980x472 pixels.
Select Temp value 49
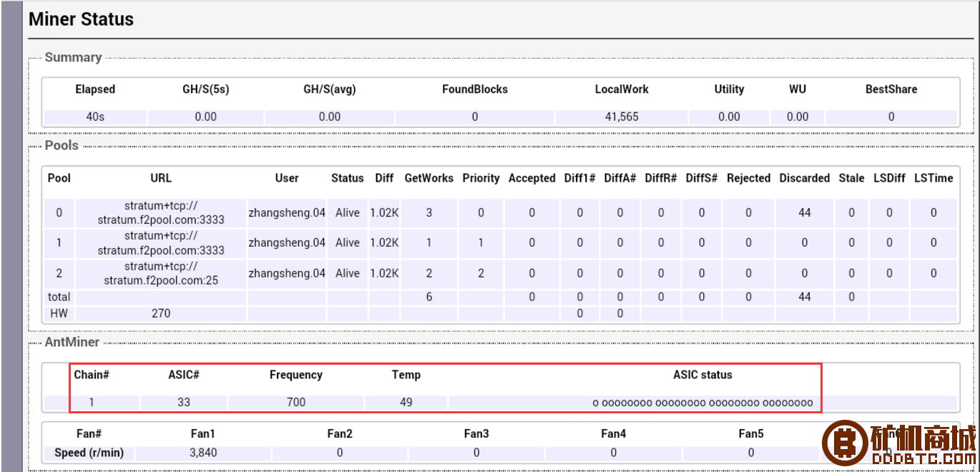406,402
